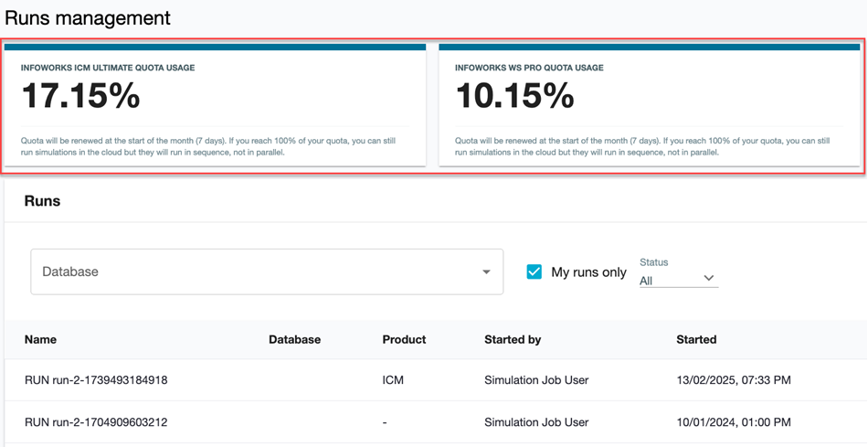Screen dimensions: 868x447
Task: Click the My runs only label text
Action: click(588, 272)
